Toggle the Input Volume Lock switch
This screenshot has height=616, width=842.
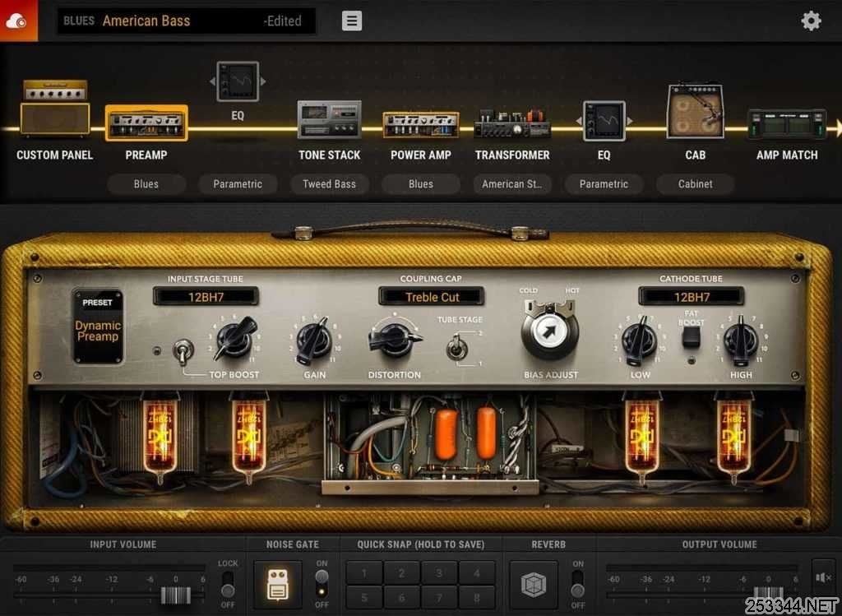(x=228, y=584)
